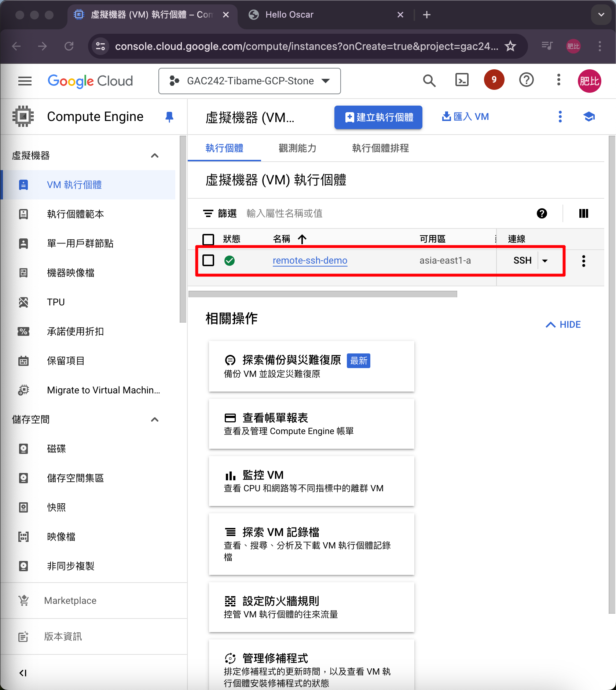Click the 建立執行個體 button

[378, 117]
